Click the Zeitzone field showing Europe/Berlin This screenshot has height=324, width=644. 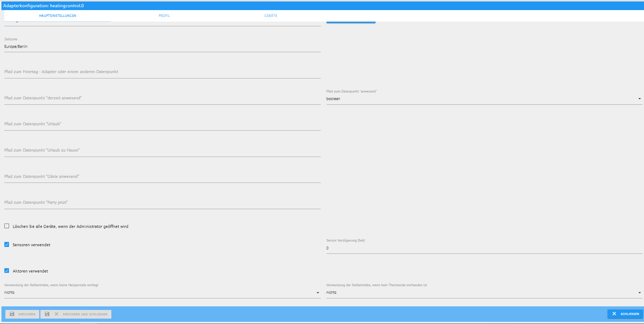162,46
